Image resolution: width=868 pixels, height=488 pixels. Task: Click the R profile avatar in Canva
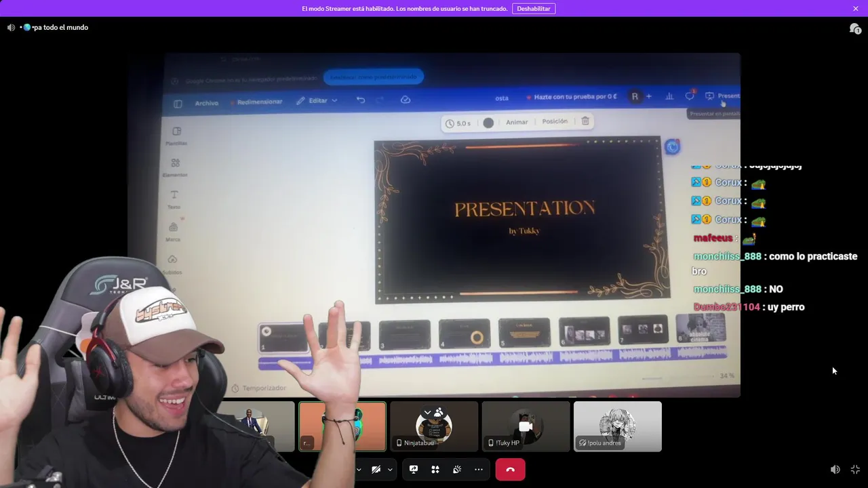[x=635, y=97]
